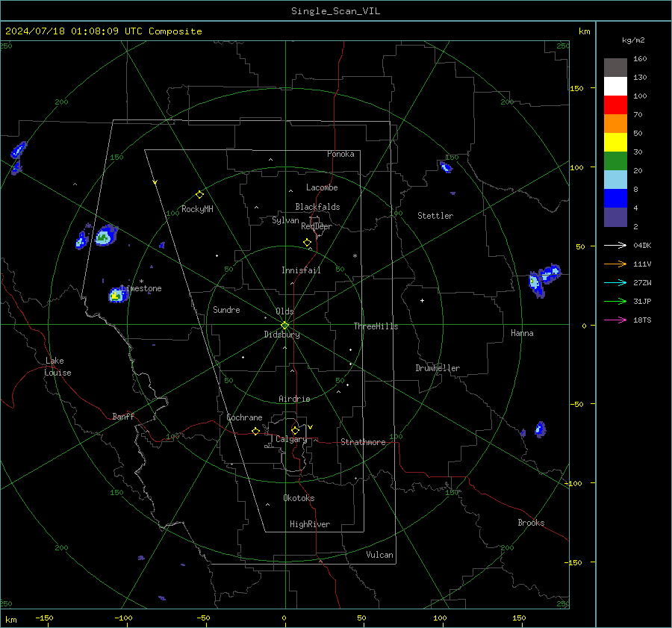This screenshot has width=672, height=628.
Task: Click the cyan 27ZW arrow in legend
Action: [x=615, y=283]
